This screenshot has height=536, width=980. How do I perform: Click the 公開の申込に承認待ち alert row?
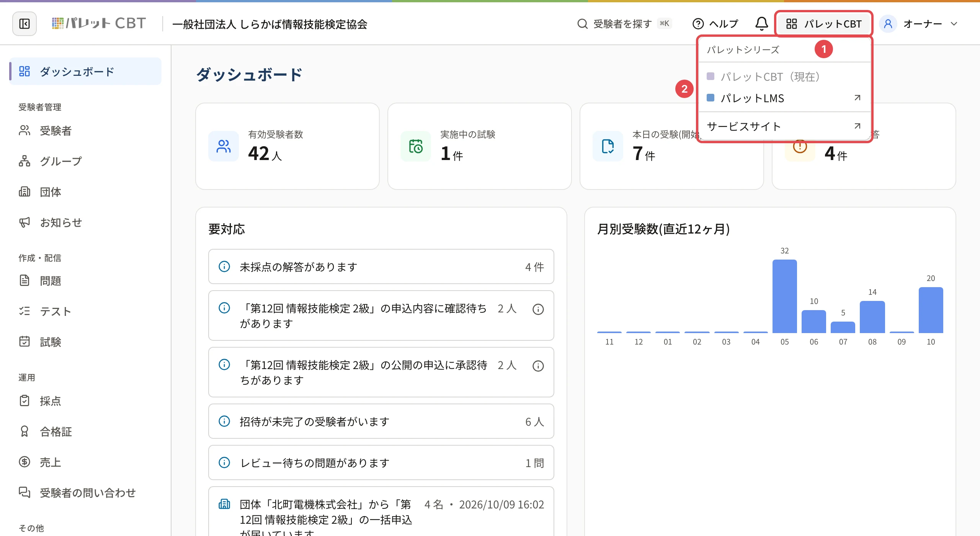pos(381,372)
